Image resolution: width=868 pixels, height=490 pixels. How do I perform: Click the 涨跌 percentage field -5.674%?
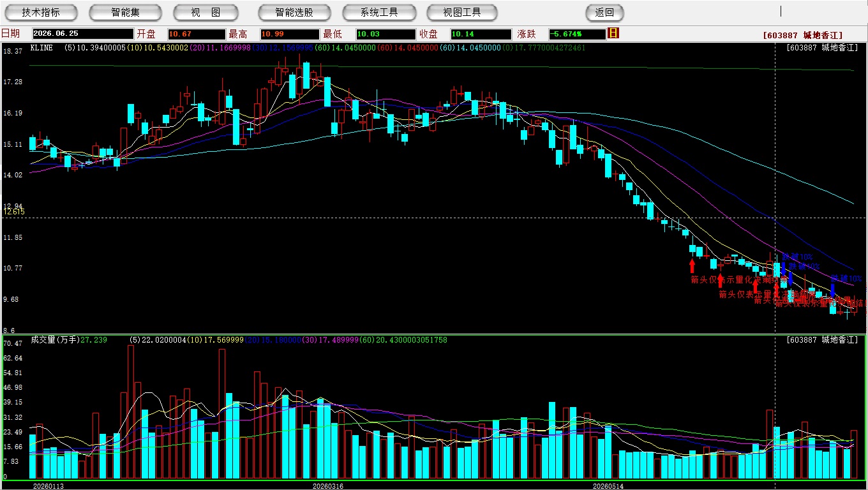[578, 34]
